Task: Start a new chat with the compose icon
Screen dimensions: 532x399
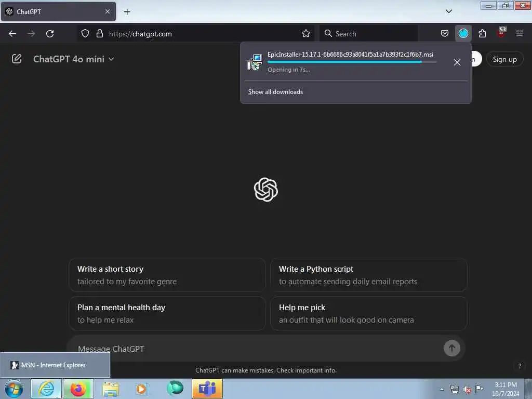Action: (x=17, y=59)
